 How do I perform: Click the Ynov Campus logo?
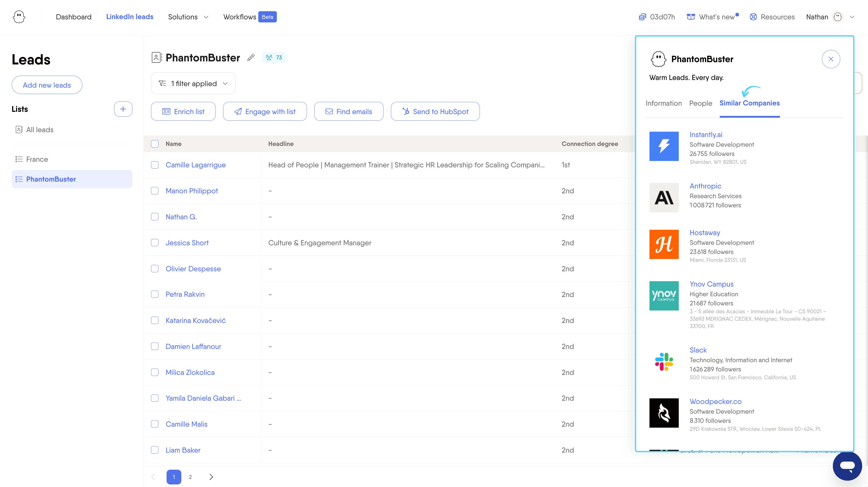pos(664,295)
